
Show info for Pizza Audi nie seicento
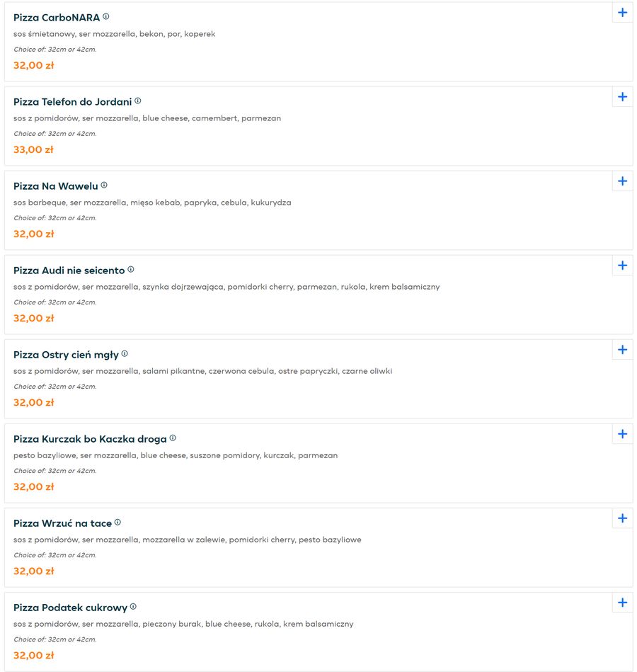131,270
